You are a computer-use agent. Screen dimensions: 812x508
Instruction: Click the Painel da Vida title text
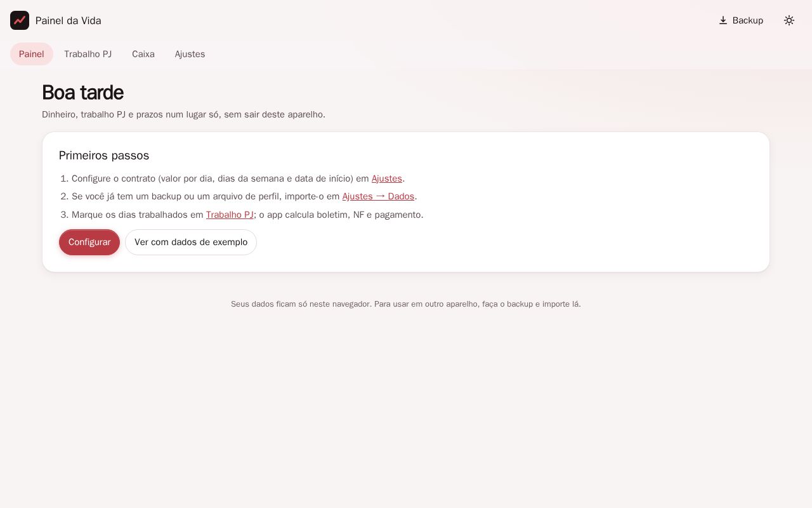[x=69, y=20]
